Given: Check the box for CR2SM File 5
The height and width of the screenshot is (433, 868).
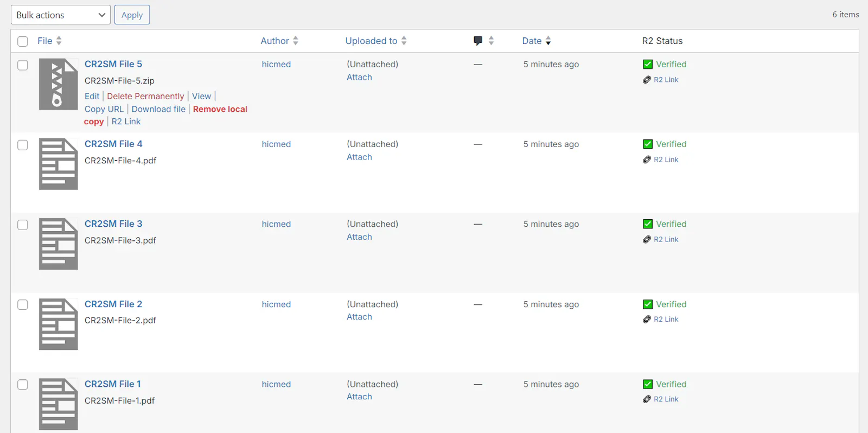Looking at the screenshot, I should pyautogui.click(x=23, y=65).
